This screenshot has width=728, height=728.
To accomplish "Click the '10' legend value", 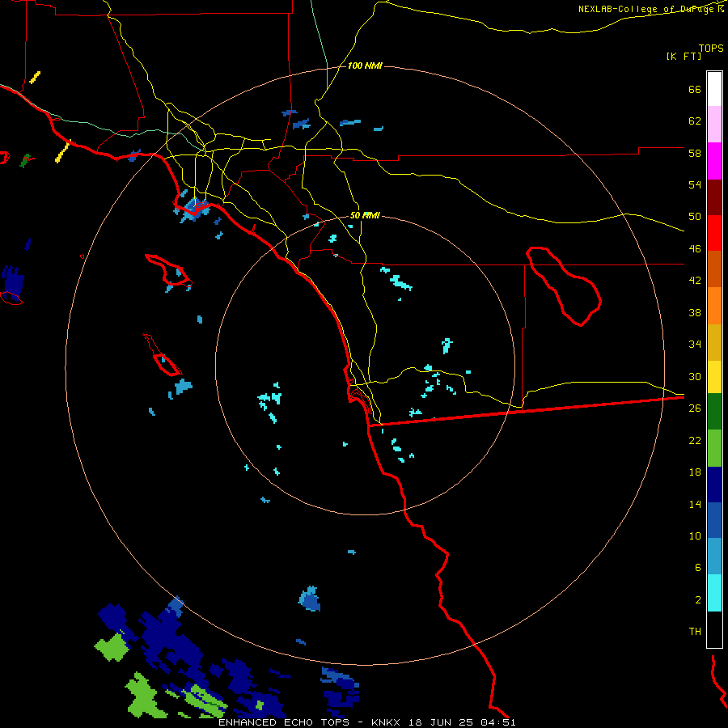I will click(695, 535).
